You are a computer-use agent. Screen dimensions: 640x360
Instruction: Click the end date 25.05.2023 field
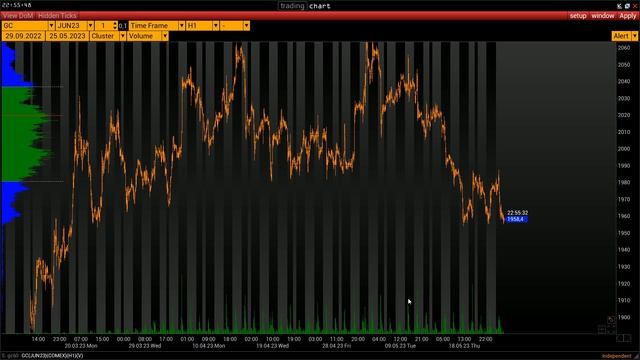point(67,36)
